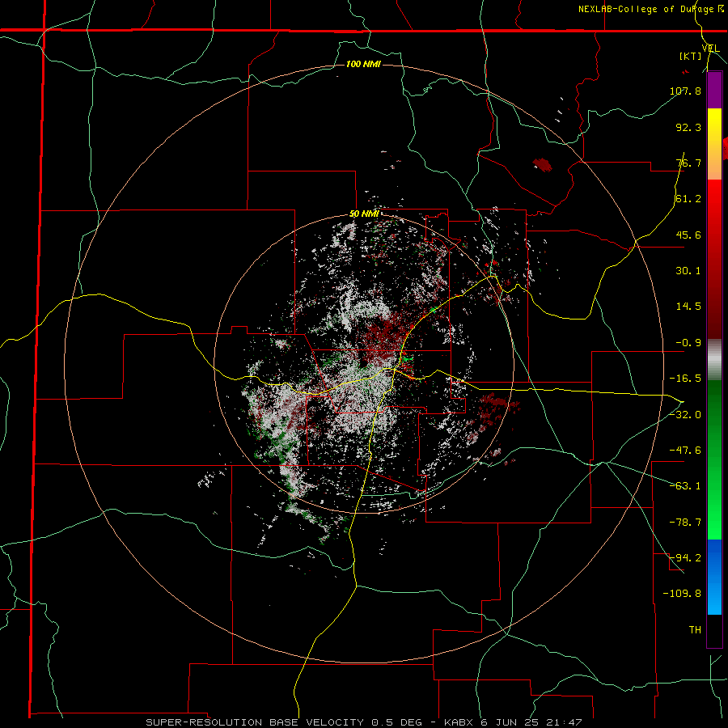Click the 76.7 value on velocity scale
Screen dimensions: 728x728
[x=688, y=163]
